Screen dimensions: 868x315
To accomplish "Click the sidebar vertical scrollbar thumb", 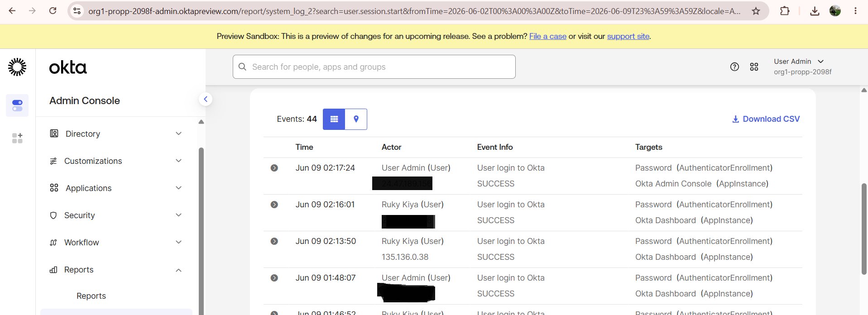I will click(201, 231).
